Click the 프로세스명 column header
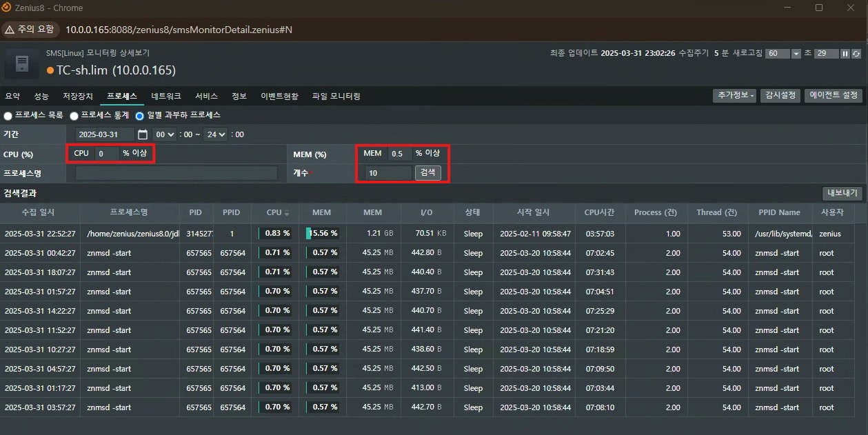 [130, 212]
